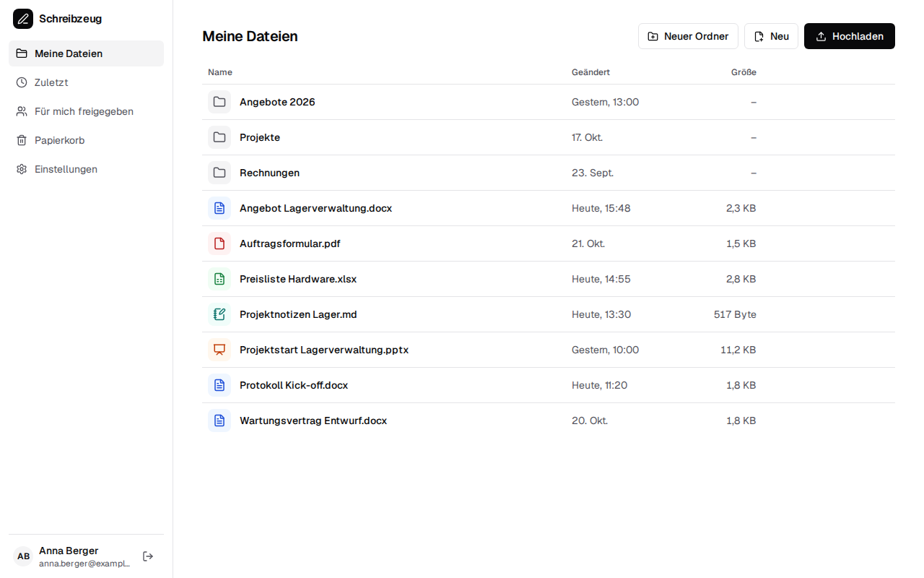Sort by the Geändert column header
Screen dimensions: 924x578
590,72
